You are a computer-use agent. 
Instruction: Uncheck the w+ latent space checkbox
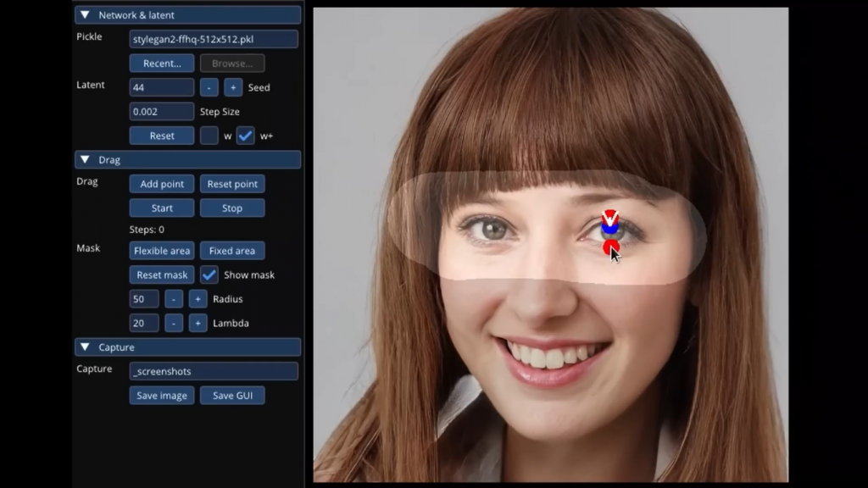(245, 136)
